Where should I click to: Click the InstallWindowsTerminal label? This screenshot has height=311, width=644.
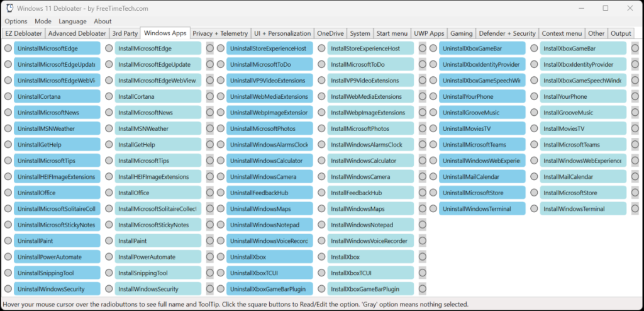tap(582, 209)
